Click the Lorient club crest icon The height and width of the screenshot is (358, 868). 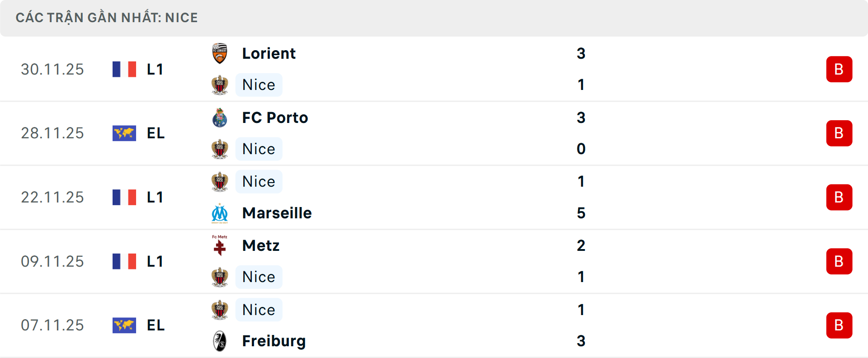pos(220,53)
